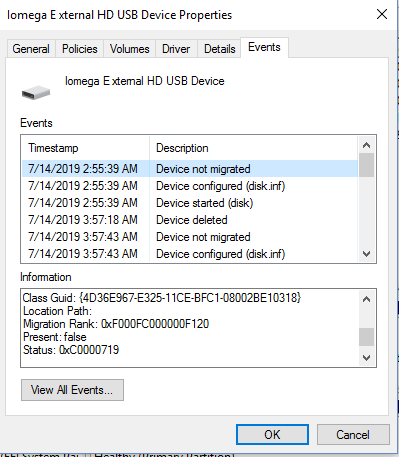Select the 2:55:39 AM Device configured (disk.inf) row
Image resolution: width=399 pixels, height=457 pixels.
[190, 186]
